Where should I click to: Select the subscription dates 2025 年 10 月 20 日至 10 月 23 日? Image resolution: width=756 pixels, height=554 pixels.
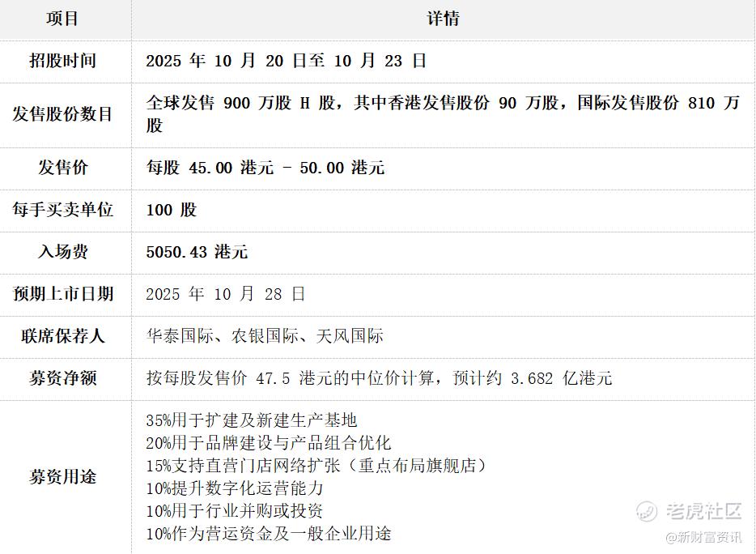click(286, 61)
